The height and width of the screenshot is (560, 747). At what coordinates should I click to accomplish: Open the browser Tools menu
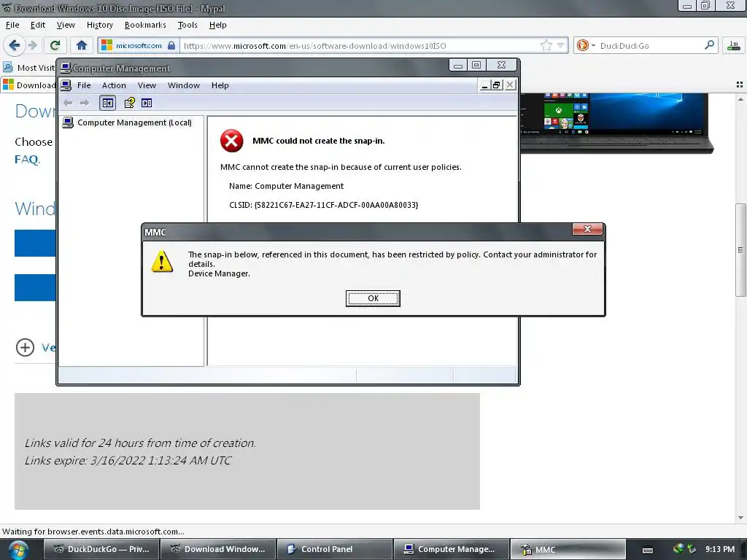(187, 25)
